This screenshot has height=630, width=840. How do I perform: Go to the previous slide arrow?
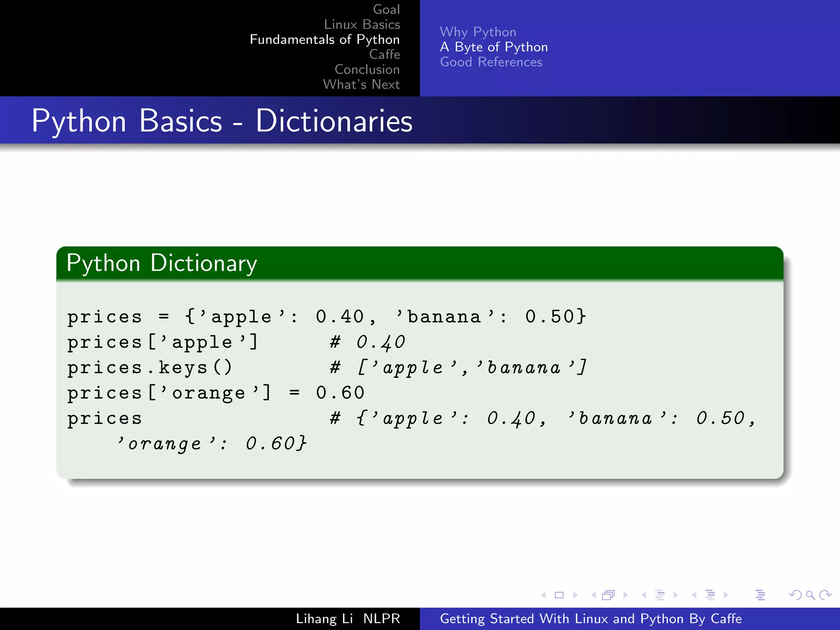543,595
